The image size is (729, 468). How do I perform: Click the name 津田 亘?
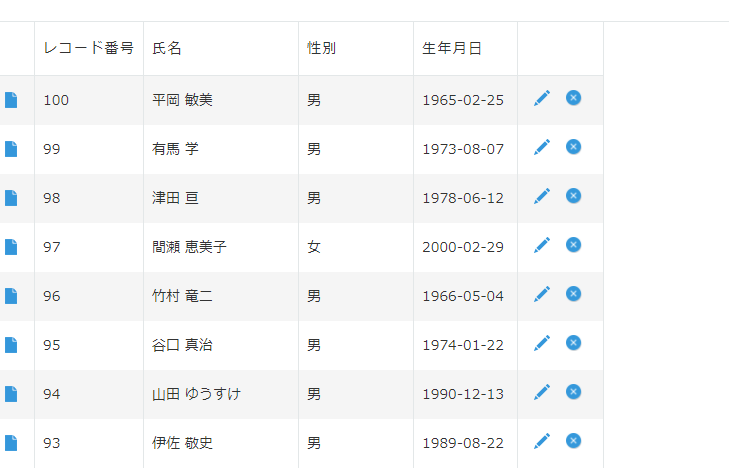click(175, 198)
